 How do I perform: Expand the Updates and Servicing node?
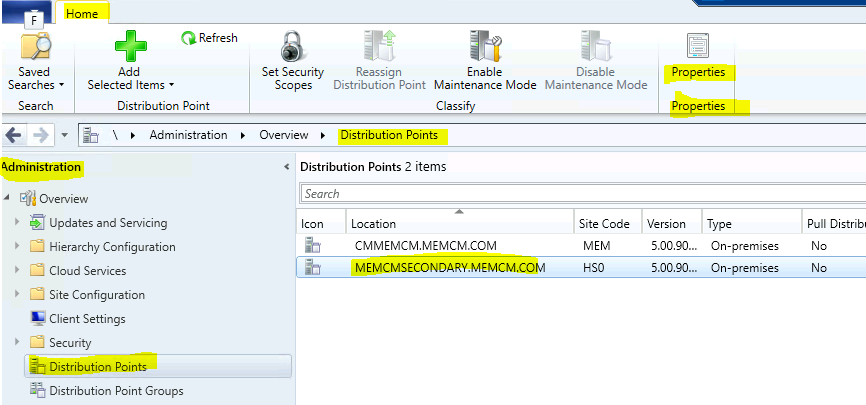(17, 222)
